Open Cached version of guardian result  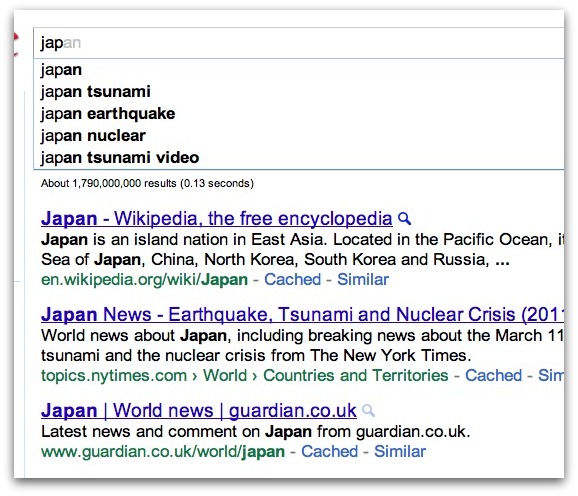(330, 451)
